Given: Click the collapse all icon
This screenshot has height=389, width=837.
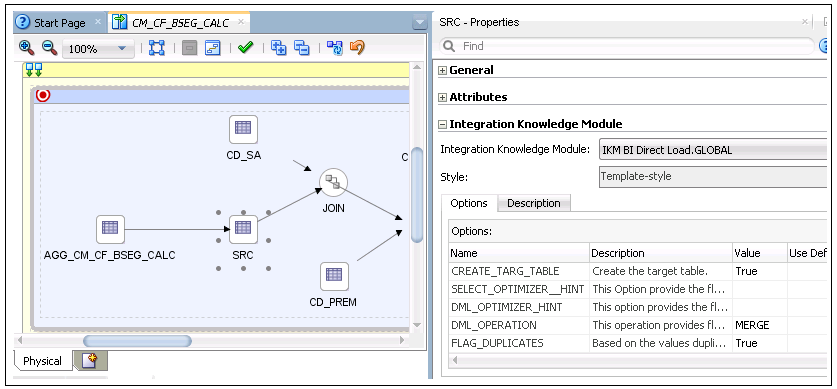Looking at the screenshot, I should [x=302, y=48].
